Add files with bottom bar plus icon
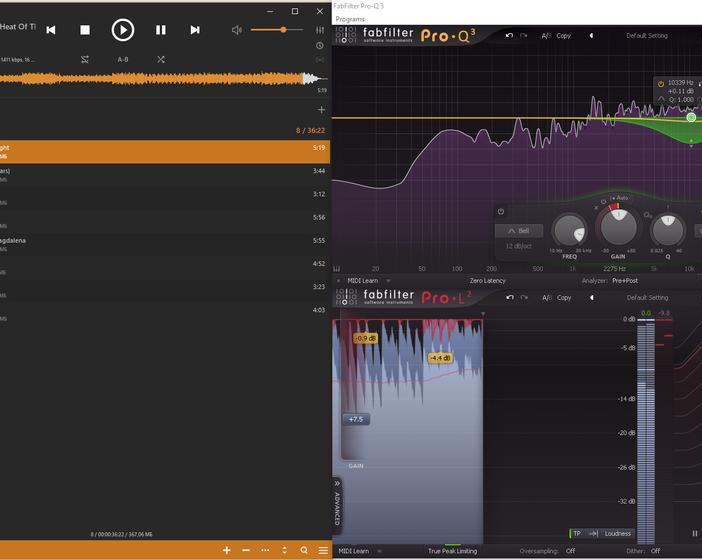 click(x=227, y=550)
